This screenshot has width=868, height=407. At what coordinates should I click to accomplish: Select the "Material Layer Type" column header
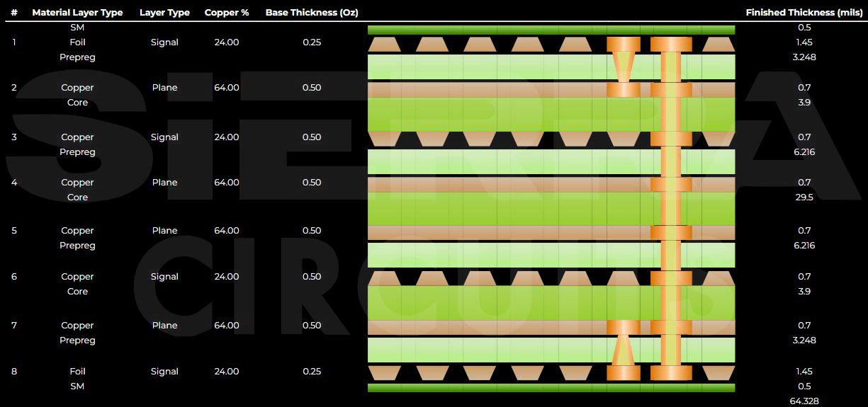point(77,13)
